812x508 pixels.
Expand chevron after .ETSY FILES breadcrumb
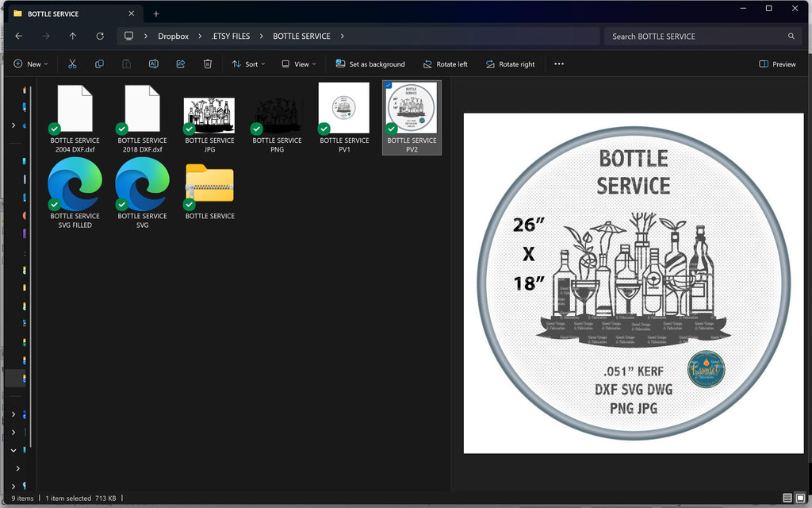[x=261, y=37]
